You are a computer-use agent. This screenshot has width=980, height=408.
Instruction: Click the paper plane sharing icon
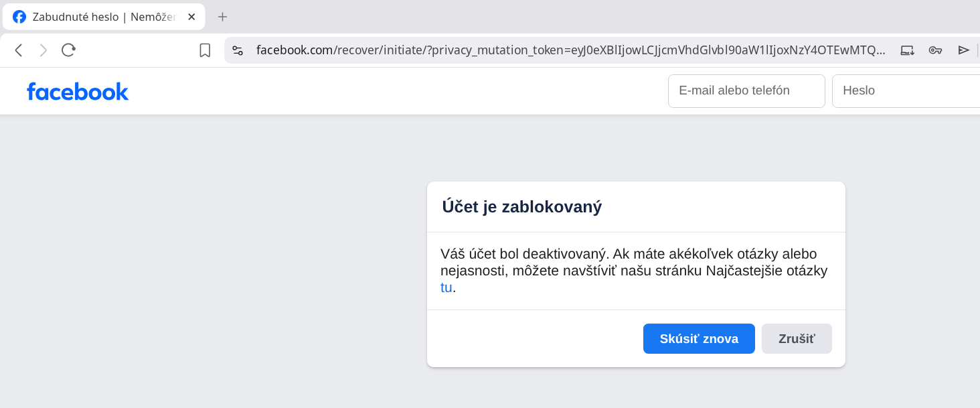(x=964, y=50)
